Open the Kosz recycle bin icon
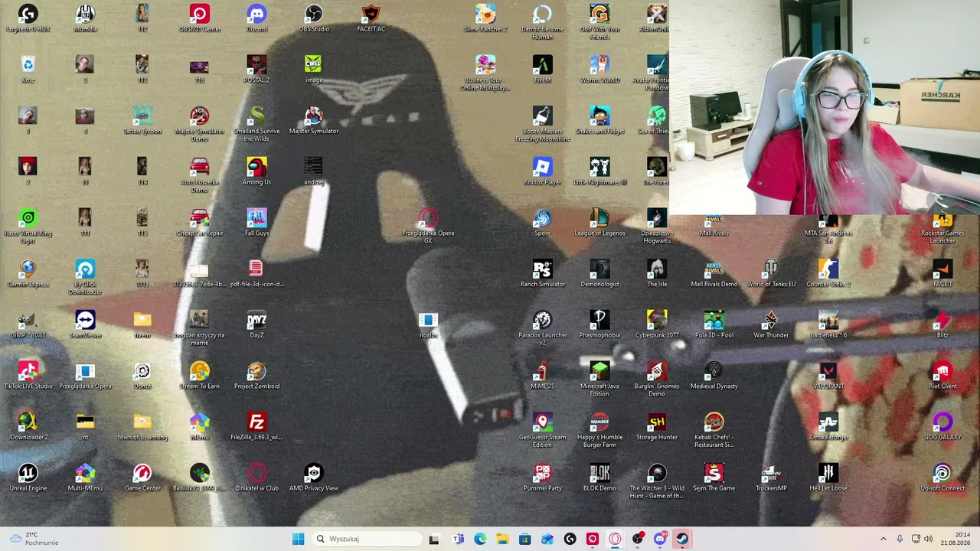Image resolution: width=980 pixels, height=551 pixels. [28, 70]
